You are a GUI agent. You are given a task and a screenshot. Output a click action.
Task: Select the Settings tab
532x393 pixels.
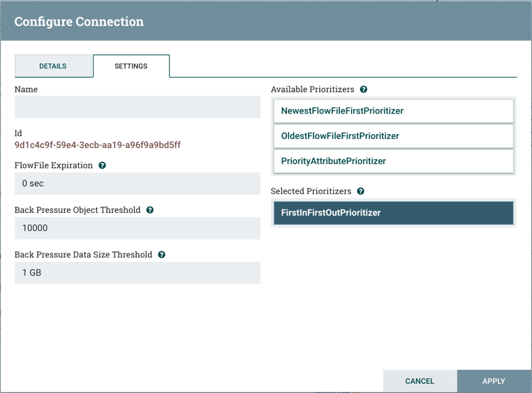click(131, 66)
